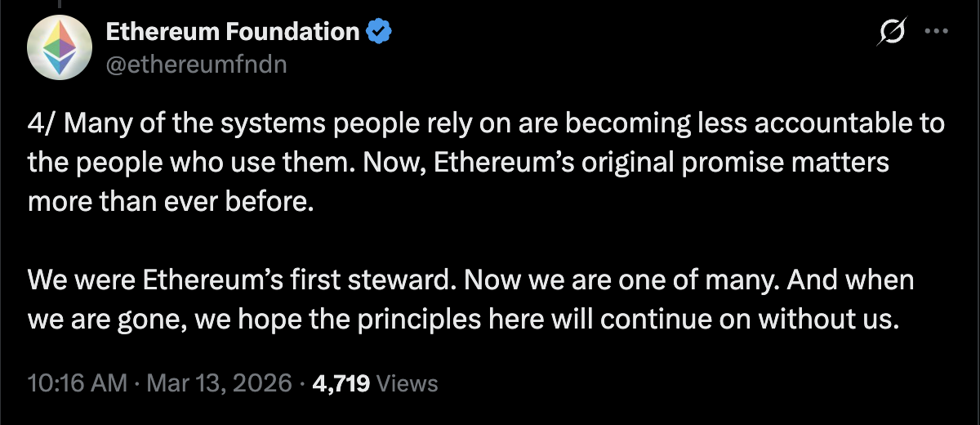Click the text "more than ever before."
This screenshot has width=980, height=425.
pyautogui.click(x=170, y=201)
